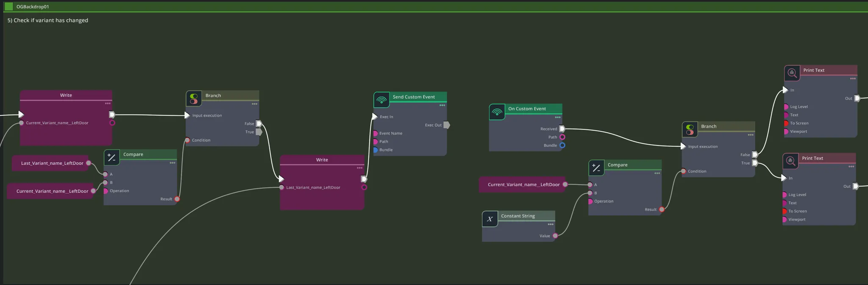Click icon of Compare node with Last_Variant_name input
The image size is (868, 285).
click(x=112, y=158)
